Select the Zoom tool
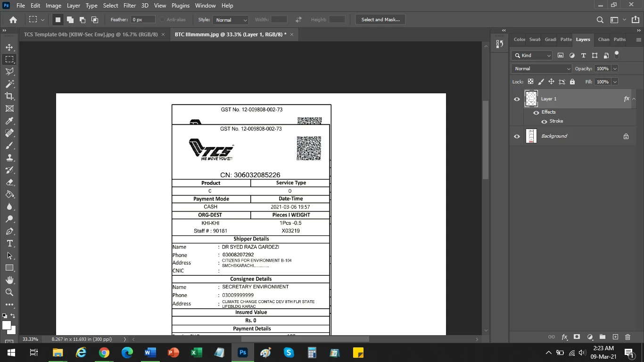The width and height of the screenshot is (644, 362). point(9,292)
